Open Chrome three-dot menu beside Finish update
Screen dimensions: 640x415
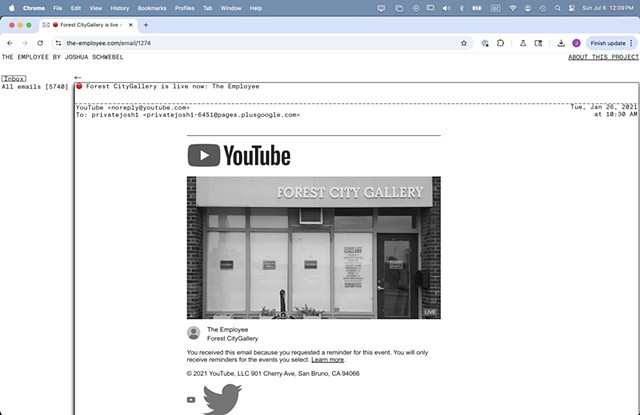click(x=631, y=43)
